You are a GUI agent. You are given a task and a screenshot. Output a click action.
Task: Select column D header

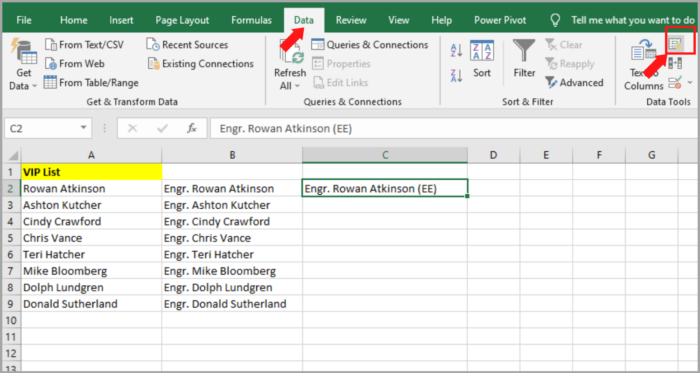[493, 155]
